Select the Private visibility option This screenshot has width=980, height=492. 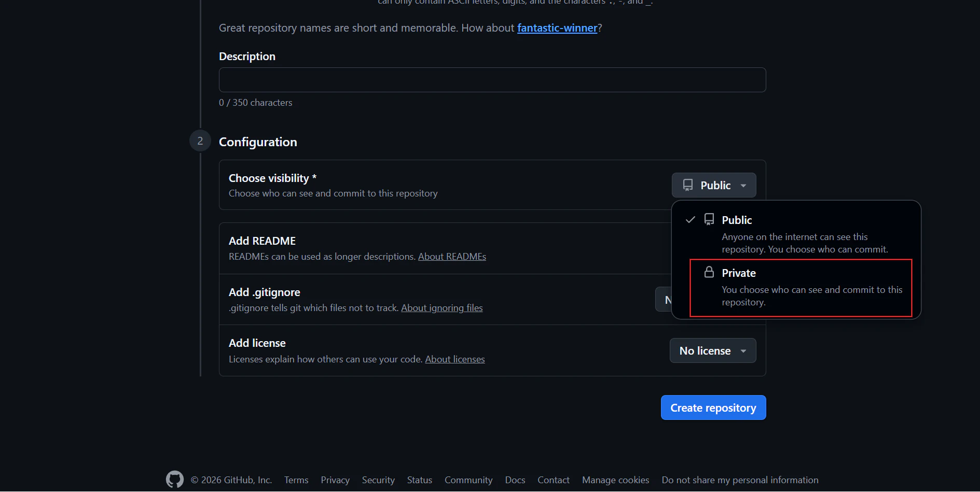coord(800,288)
